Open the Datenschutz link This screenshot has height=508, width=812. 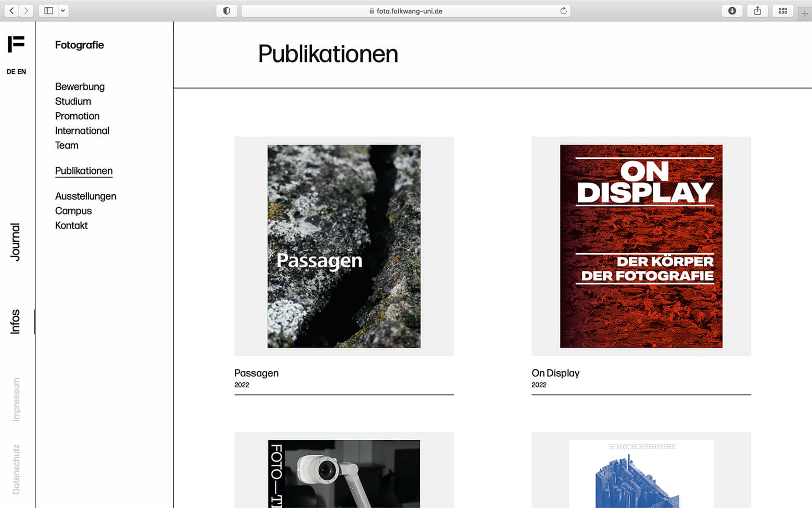pos(16,469)
